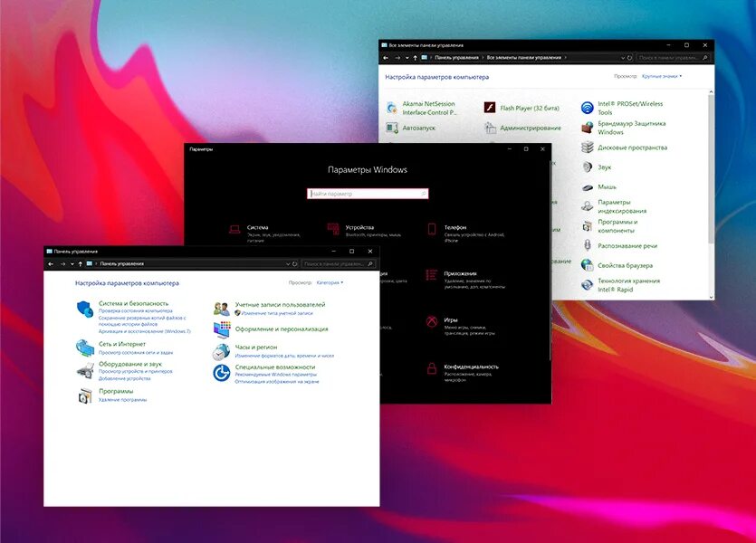Image resolution: width=756 pixels, height=543 pixels.
Task: Go back in All Control Panel Items window
Action: tap(386, 58)
